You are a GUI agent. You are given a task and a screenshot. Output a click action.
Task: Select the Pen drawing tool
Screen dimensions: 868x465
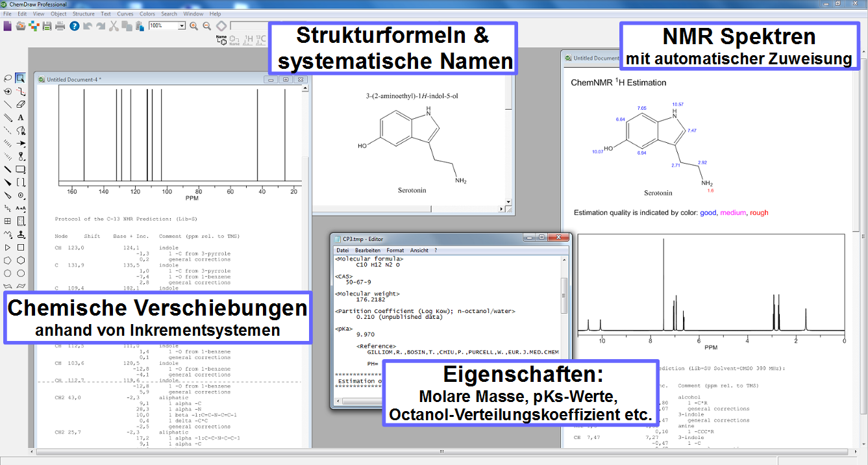[x=21, y=131]
